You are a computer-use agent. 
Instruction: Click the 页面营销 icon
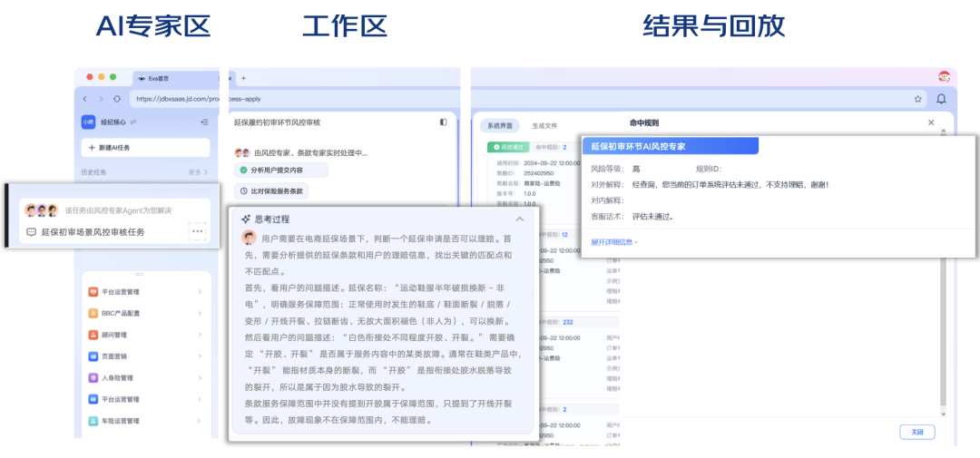coord(93,356)
